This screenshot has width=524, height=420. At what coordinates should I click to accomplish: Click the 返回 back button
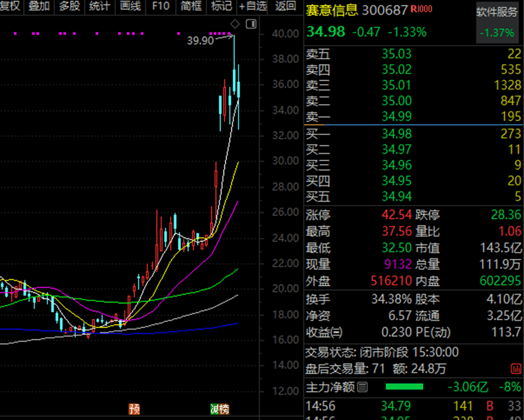click(x=285, y=7)
